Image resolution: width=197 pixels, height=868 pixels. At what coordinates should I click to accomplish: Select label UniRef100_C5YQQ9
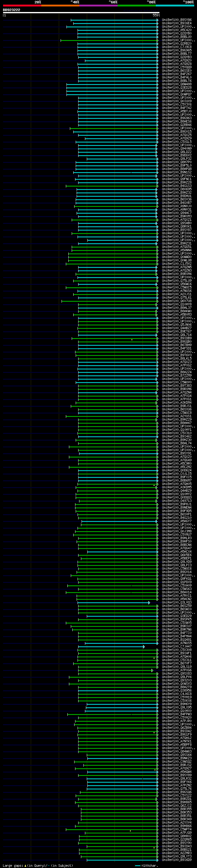pos(176,67)
